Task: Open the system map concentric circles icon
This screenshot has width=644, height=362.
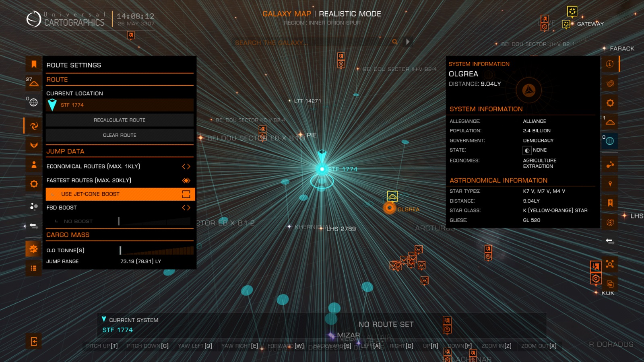Action: 610,222
